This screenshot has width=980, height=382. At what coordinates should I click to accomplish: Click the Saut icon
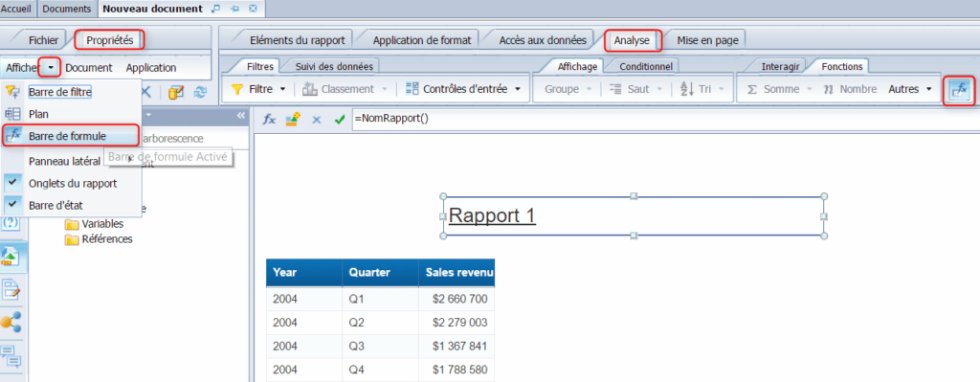pyautogui.click(x=615, y=89)
